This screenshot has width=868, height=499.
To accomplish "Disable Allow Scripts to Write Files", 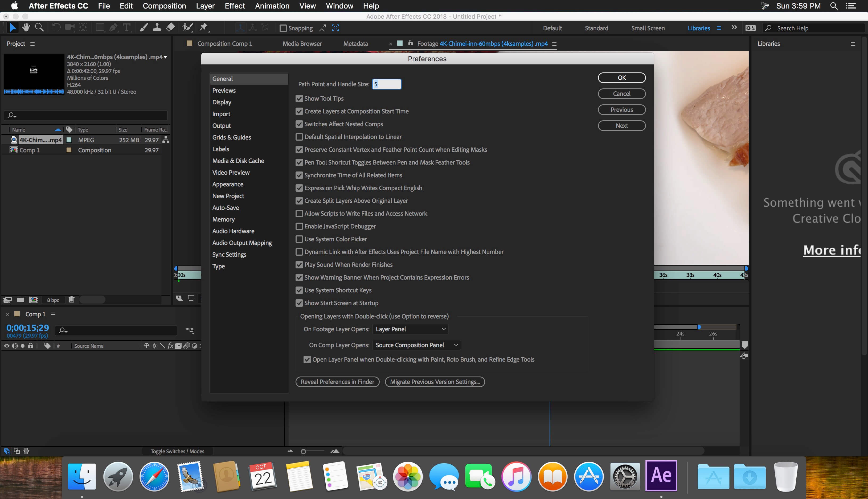I will tap(299, 214).
